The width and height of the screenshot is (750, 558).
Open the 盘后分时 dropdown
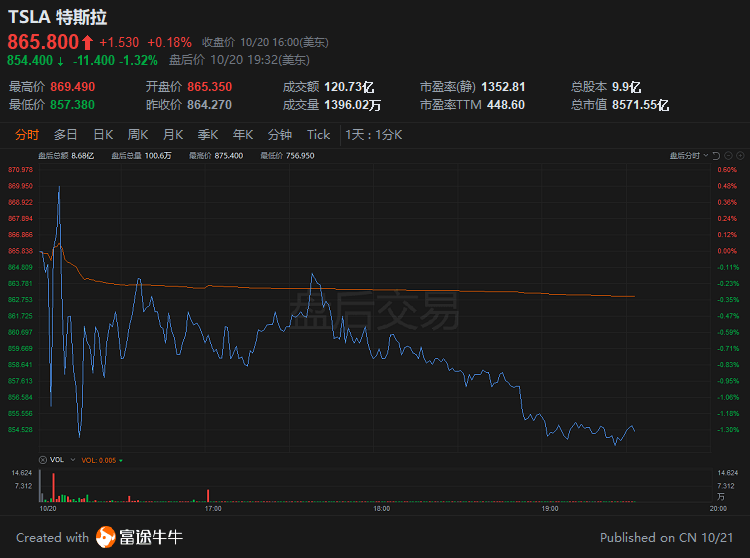pos(689,156)
